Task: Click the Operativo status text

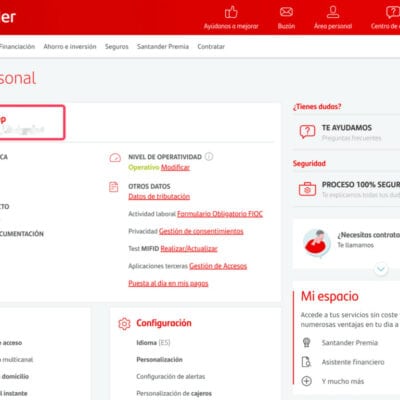Action: 144,167
